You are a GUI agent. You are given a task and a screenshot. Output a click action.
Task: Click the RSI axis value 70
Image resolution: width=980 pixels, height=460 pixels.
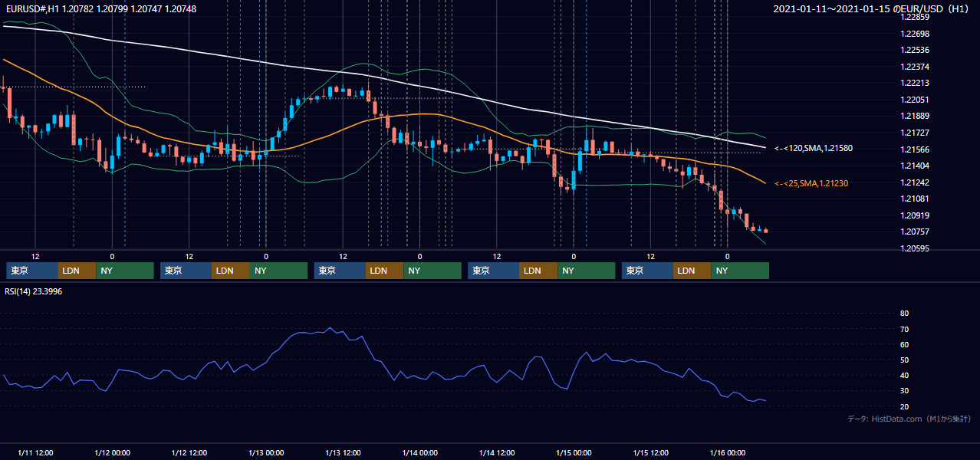coord(904,329)
